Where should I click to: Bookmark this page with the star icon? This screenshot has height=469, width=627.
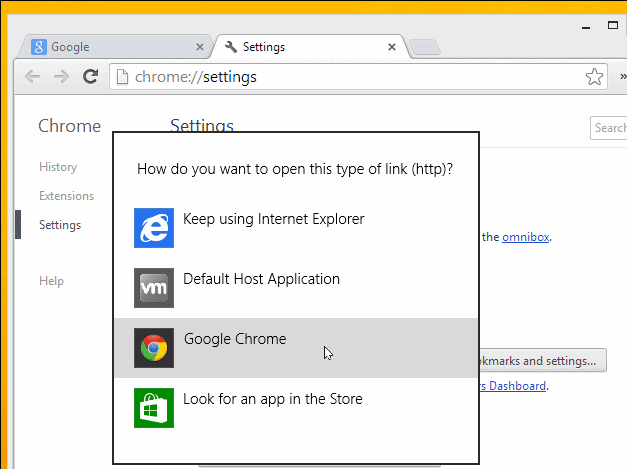(x=594, y=77)
